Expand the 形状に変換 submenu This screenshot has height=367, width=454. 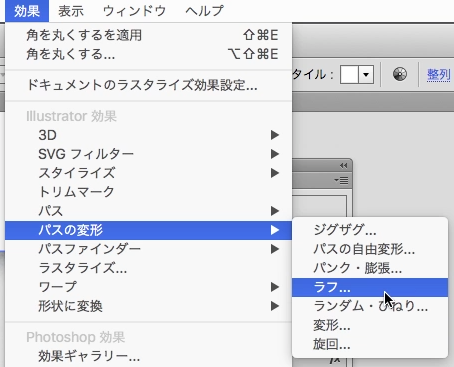pyautogui.click(x=149, y=306)
